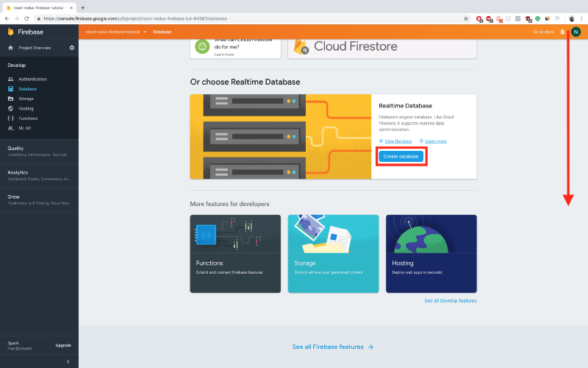This screenshot has width=588, height=368.
Task: Expand the Analytics section
Action: (x=39, y=175)
